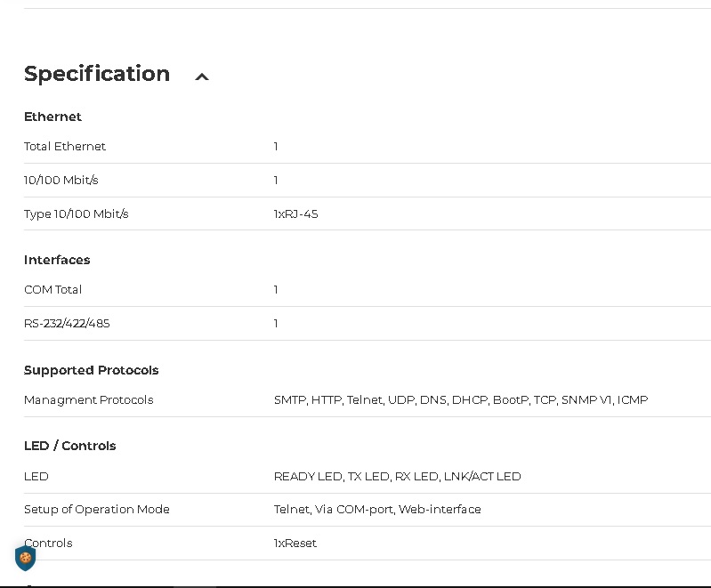Click the Specification heading

[97, 74]
